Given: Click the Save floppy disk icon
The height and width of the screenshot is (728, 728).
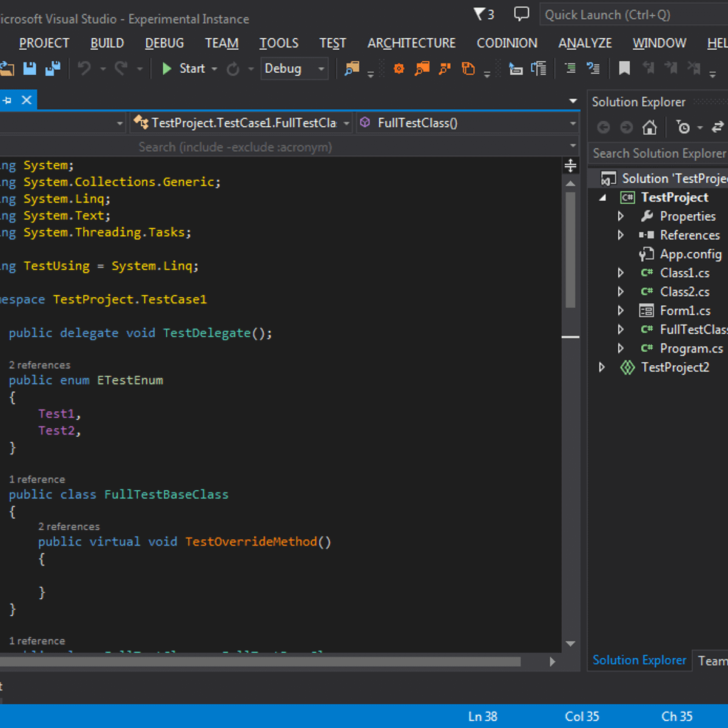Looking at the screenshot, I should (29, 69).
